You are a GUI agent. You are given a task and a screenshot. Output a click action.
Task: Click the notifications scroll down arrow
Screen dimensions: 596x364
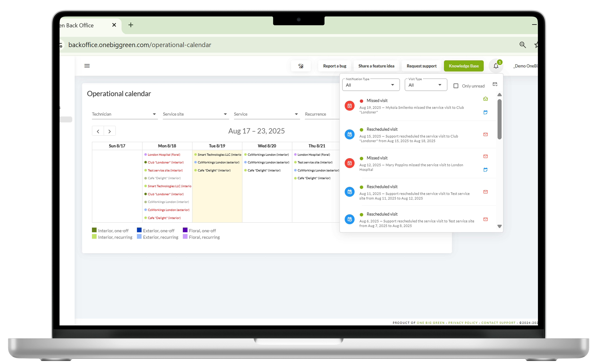click(x=499, y=226)
